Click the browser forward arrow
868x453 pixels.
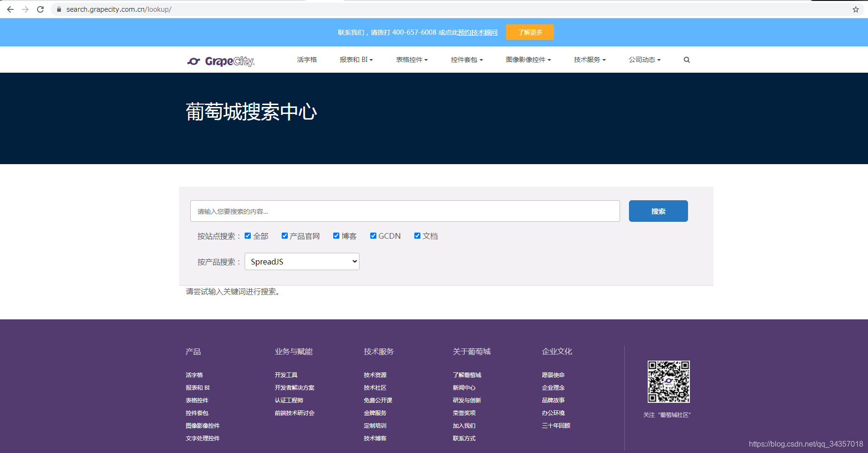click(25, 9)
